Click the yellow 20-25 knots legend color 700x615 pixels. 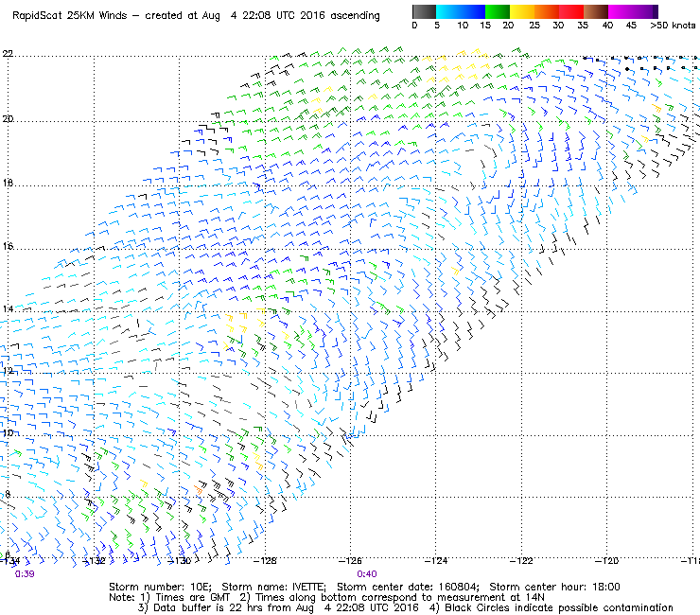click(522, 11)
